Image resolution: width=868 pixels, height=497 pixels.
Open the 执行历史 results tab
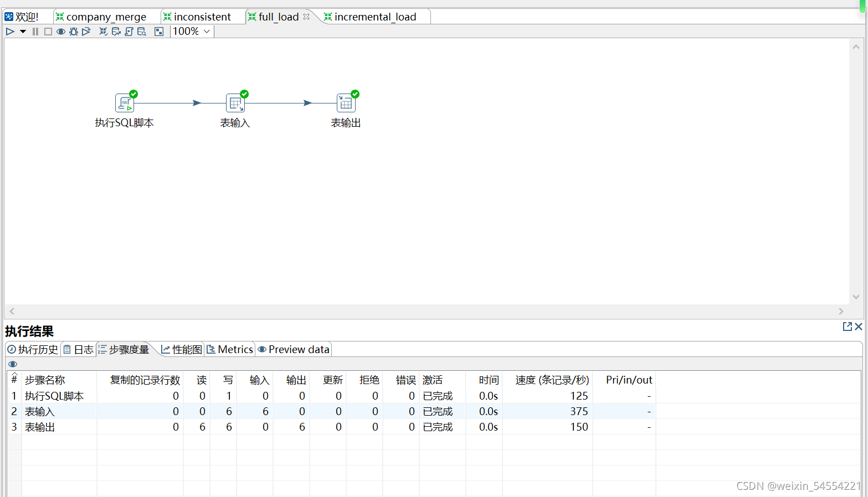(33, 349)
